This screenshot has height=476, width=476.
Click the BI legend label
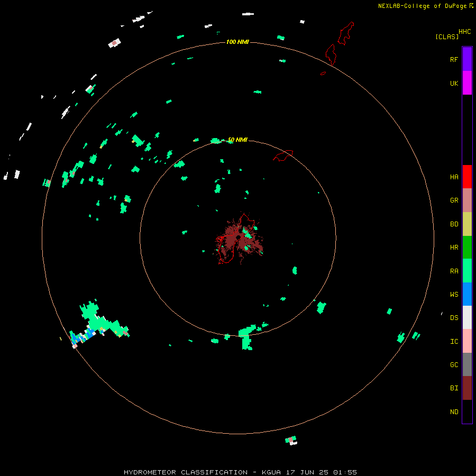(454, 388)
